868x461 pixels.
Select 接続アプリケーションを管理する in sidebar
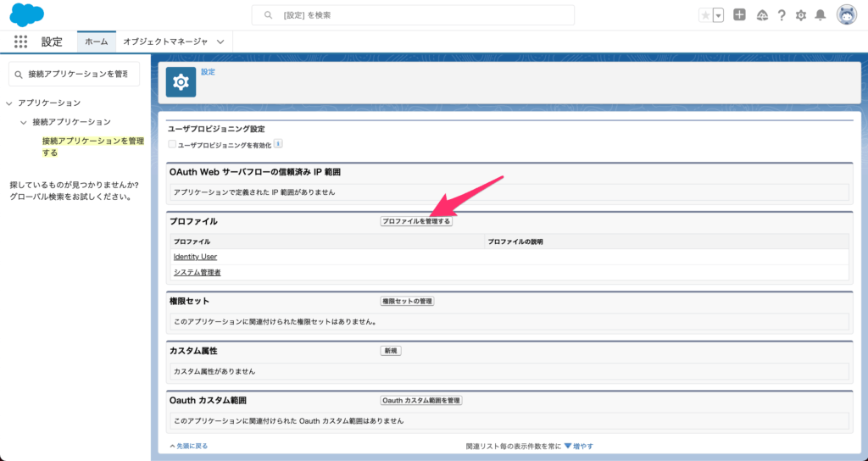pos(93,147)
